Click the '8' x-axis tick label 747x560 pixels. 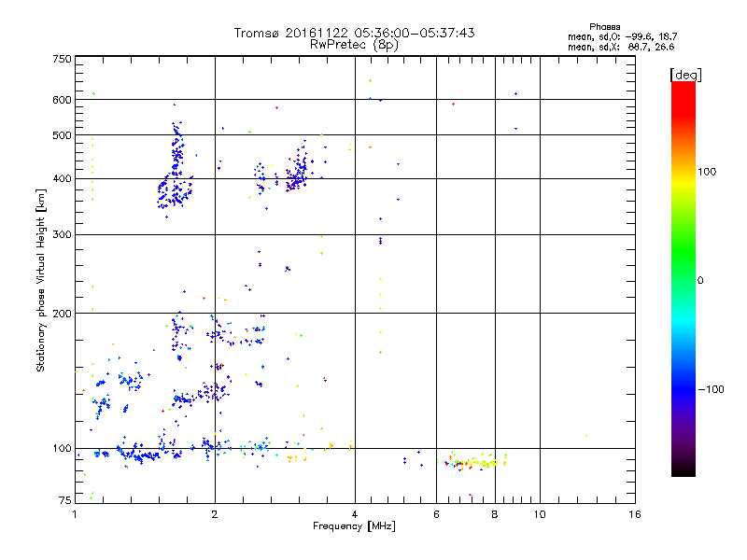point(495,514)
